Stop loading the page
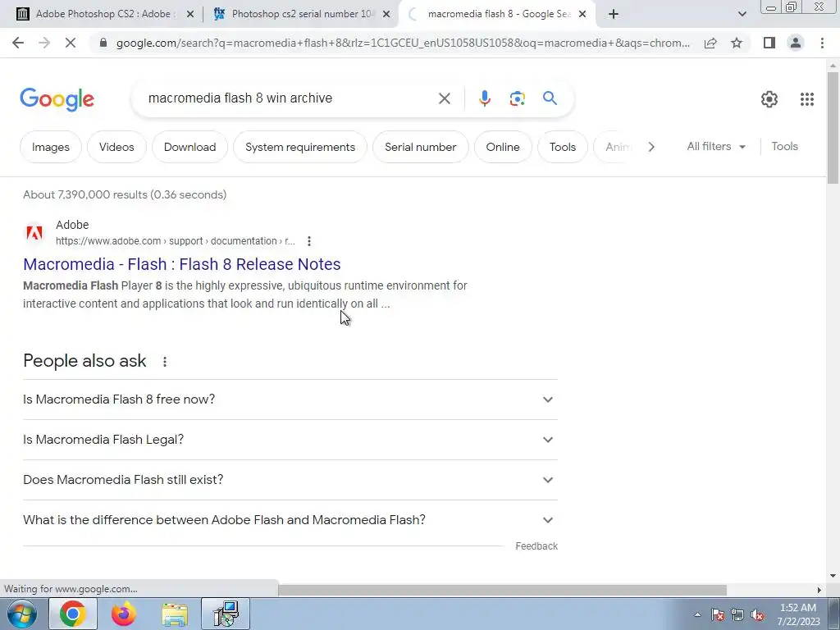This screenshot has height=630, width=840. click(x=71, y=43)
